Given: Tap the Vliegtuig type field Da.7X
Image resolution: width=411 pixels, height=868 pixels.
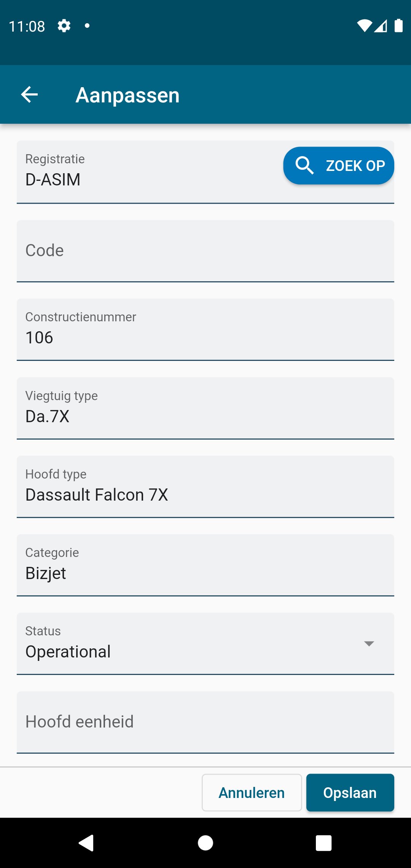Looking at the screenshot, I should click(x=205, y=408).
